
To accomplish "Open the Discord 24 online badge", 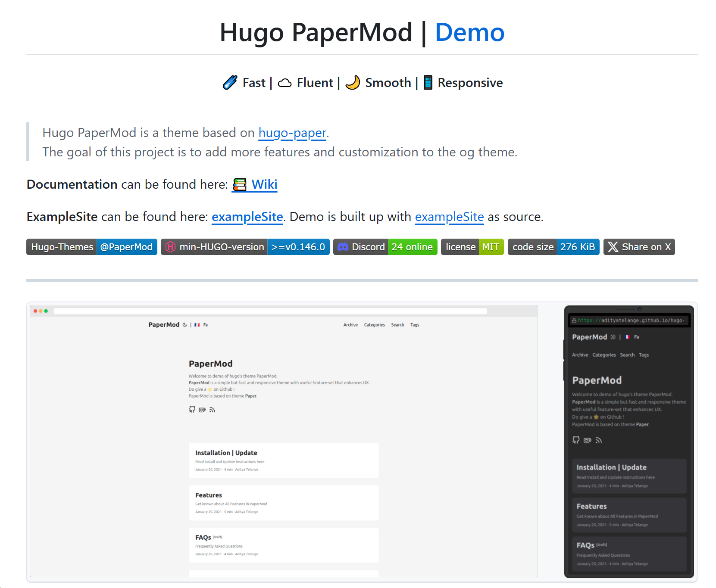I will coord(385,247).
